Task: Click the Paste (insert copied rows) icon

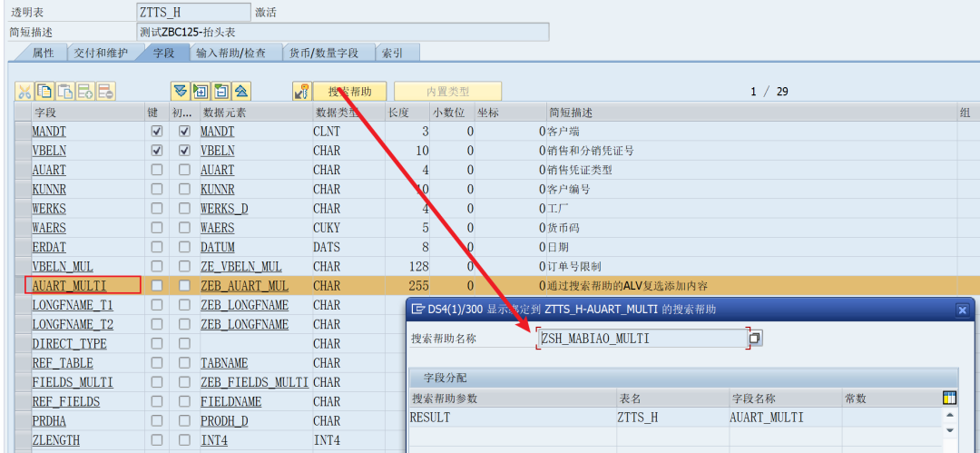Action: pos(65,92)
